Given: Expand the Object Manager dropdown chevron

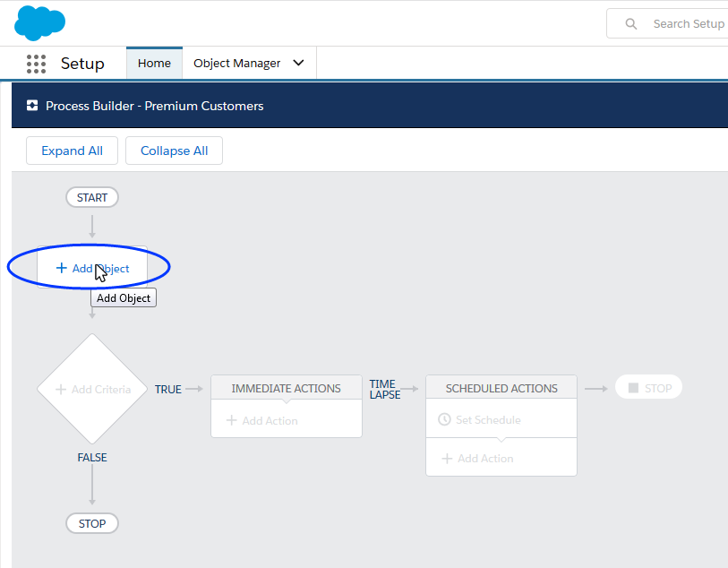Looking at the screenshot, I should pyautogui.click(x=298, y=63).
